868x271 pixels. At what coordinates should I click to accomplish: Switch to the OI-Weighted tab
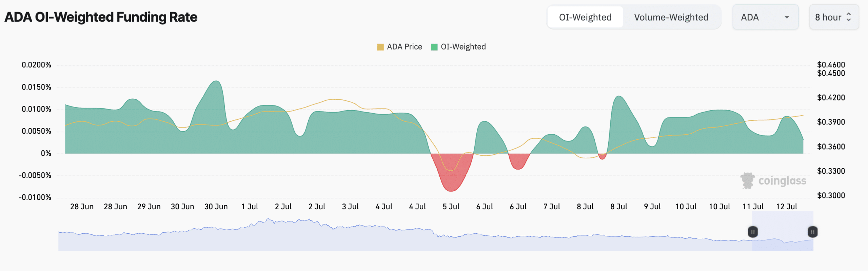(x=585, y=17)
